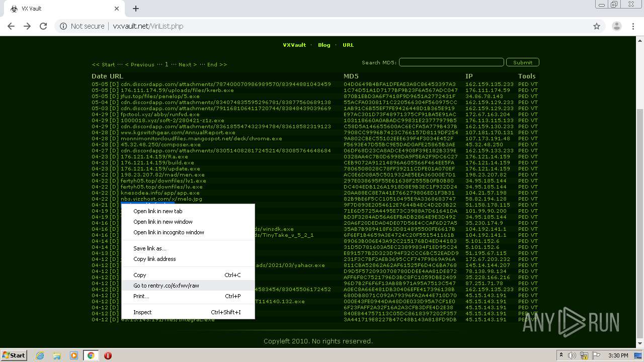Viewport: 644px width, 362px height.
Task: Go to the < Previous page link
Action: (139, 65)
